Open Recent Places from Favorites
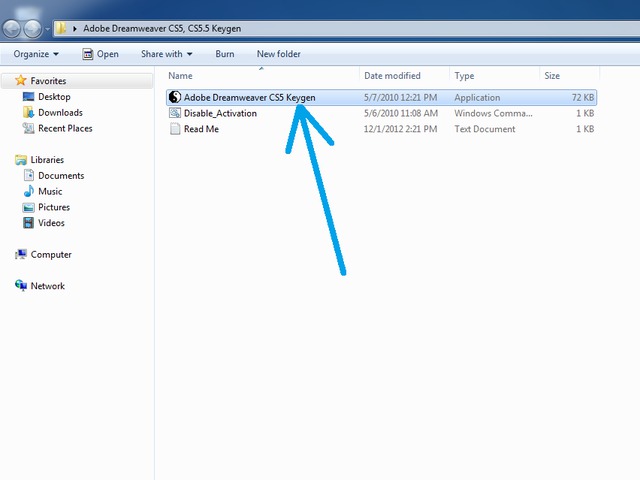 (x=65, y=128)
